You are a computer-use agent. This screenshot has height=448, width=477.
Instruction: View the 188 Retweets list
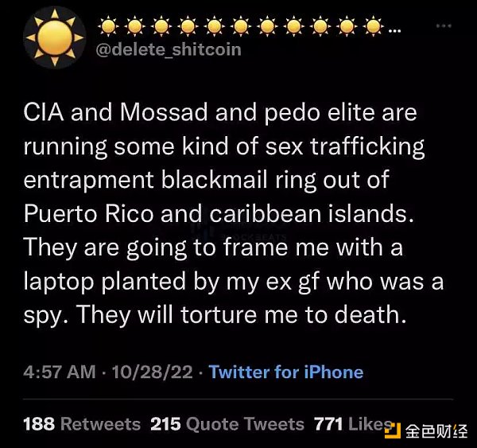[x=82, y=424]
